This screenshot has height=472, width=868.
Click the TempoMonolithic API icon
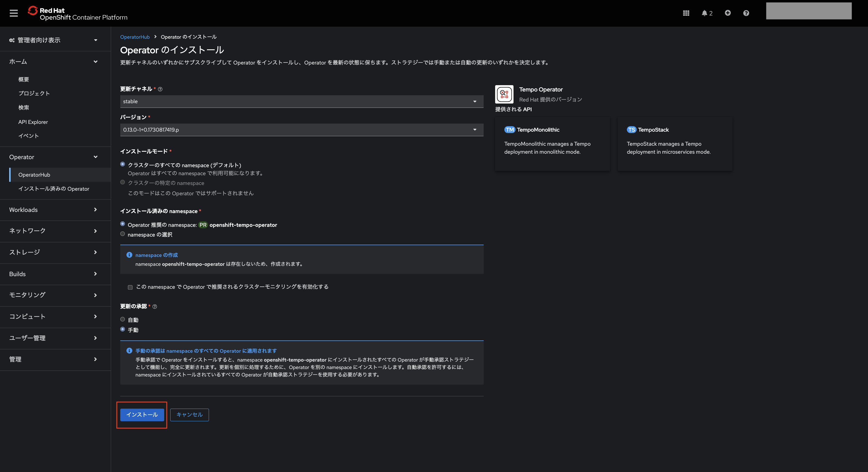(x=510, y=130)
